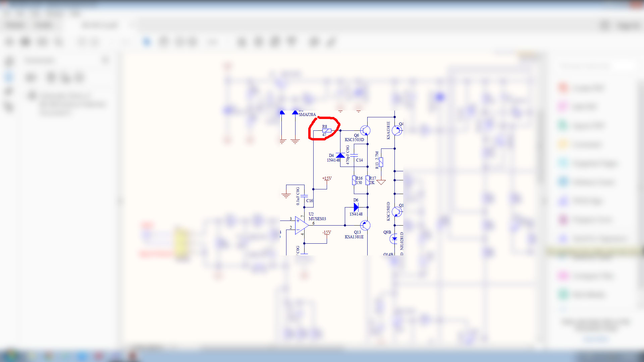Click the Sign In button

coord(629,25)
